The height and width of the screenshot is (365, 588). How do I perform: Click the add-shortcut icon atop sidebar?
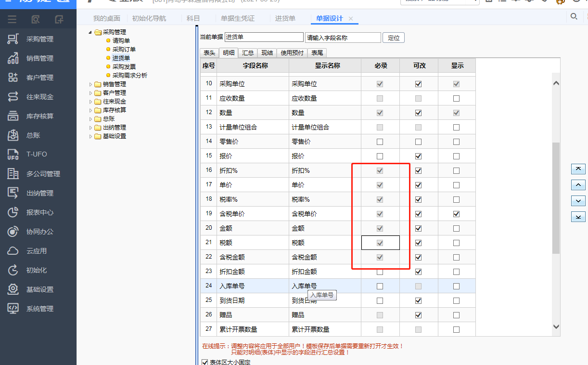coord(59,19)
